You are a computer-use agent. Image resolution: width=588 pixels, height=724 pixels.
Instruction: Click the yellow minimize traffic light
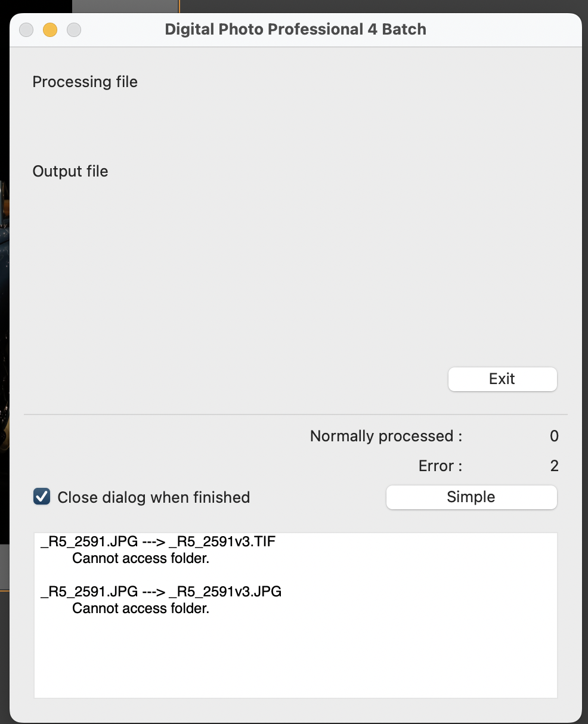50,29
